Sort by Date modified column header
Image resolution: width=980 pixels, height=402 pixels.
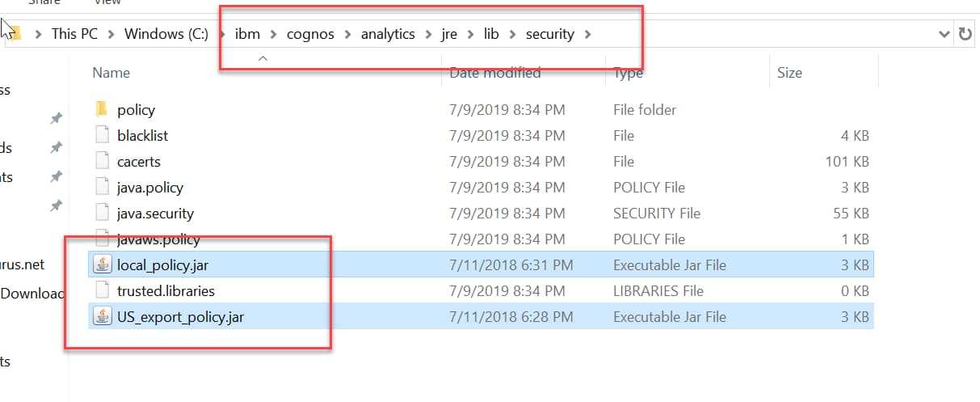[x=494, y=73]
